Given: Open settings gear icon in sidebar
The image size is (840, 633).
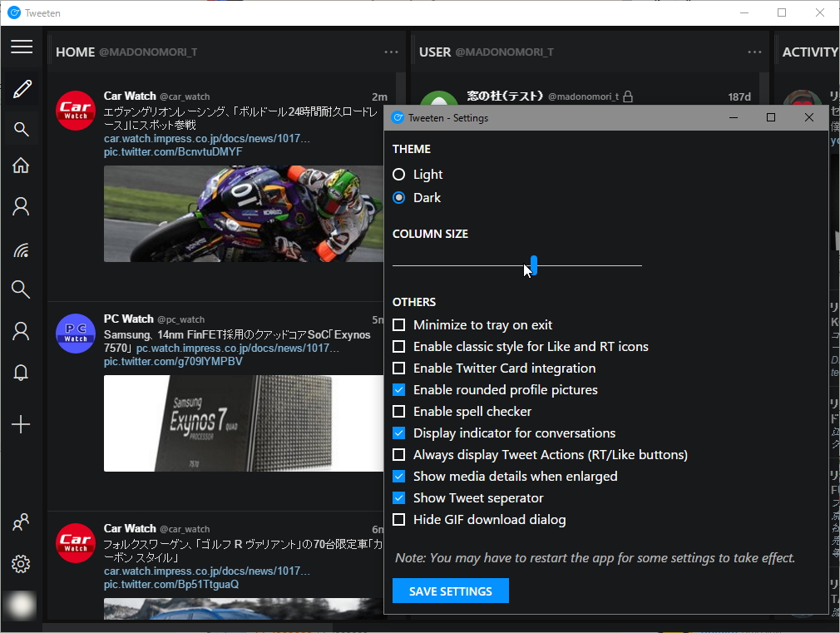Looking at the screenshot, I should click(21, 564).
